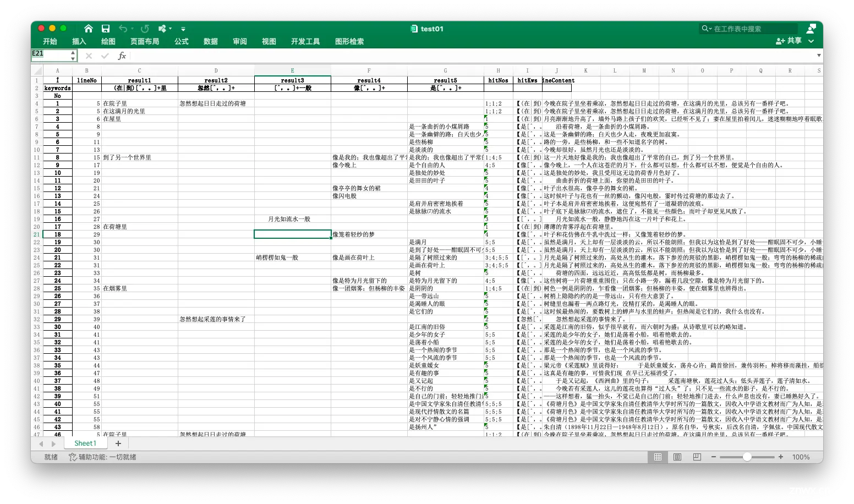Viewport: 854px width, 504px height.
Task: Select row 21 header
Action: [37, 234]
